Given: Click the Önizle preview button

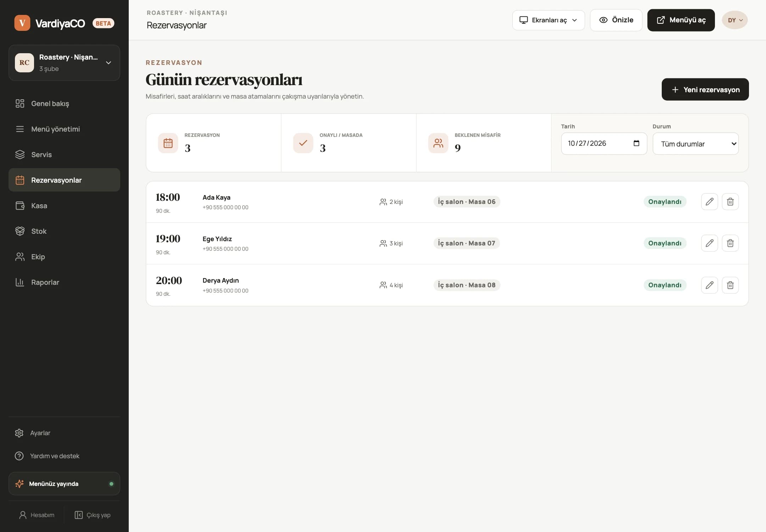Looking at the screenshot, I should (616, 20).
